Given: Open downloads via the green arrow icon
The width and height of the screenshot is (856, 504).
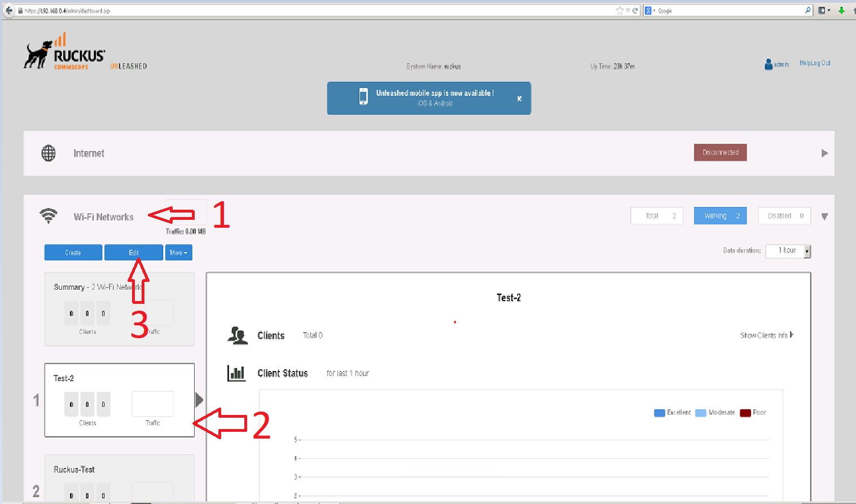Looking at the screenshot, I should tap(841, 10).
